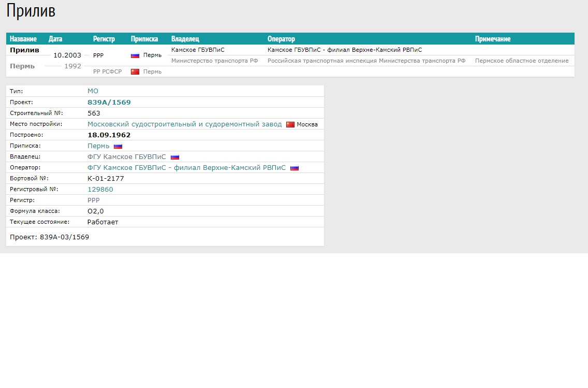Open the operator link with филиал Верхне-Камский РВПиС

pyautogui.click(x=186, y=168)
